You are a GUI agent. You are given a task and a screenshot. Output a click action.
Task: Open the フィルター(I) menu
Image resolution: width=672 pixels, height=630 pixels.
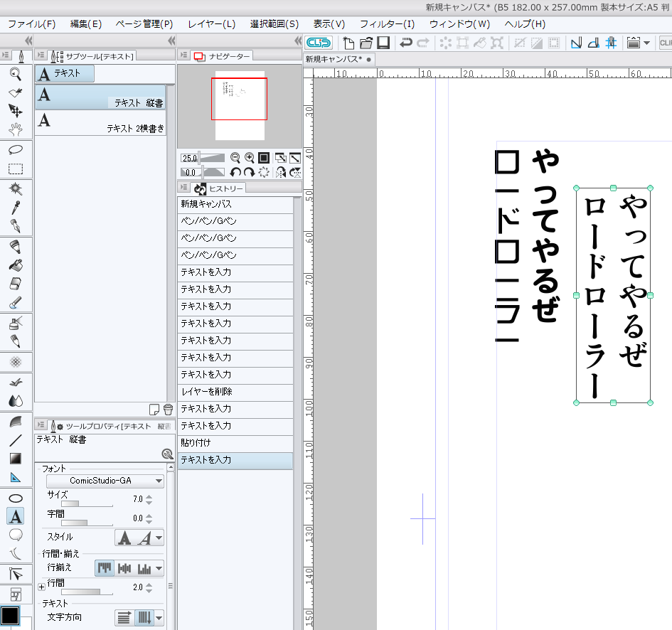[387, 23]
